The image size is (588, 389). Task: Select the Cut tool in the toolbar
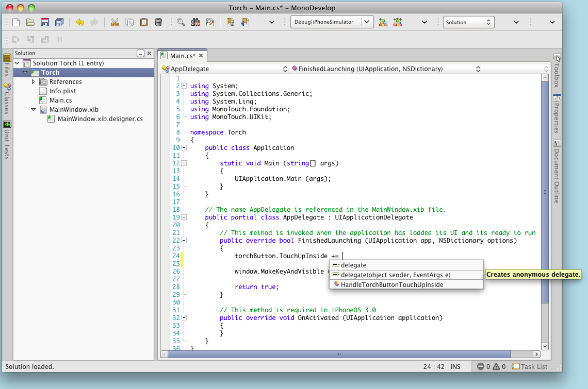pyautogui.click(x=114, y=22)
